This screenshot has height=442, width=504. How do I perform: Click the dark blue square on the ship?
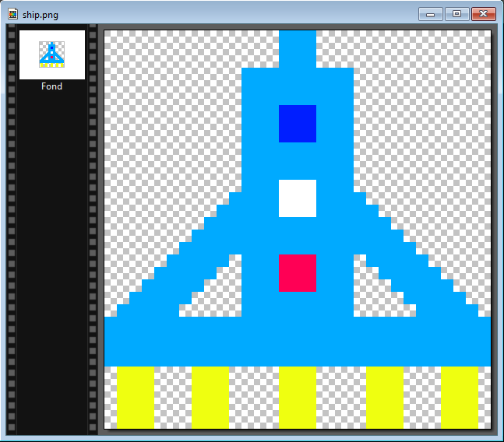coord(298,124)
